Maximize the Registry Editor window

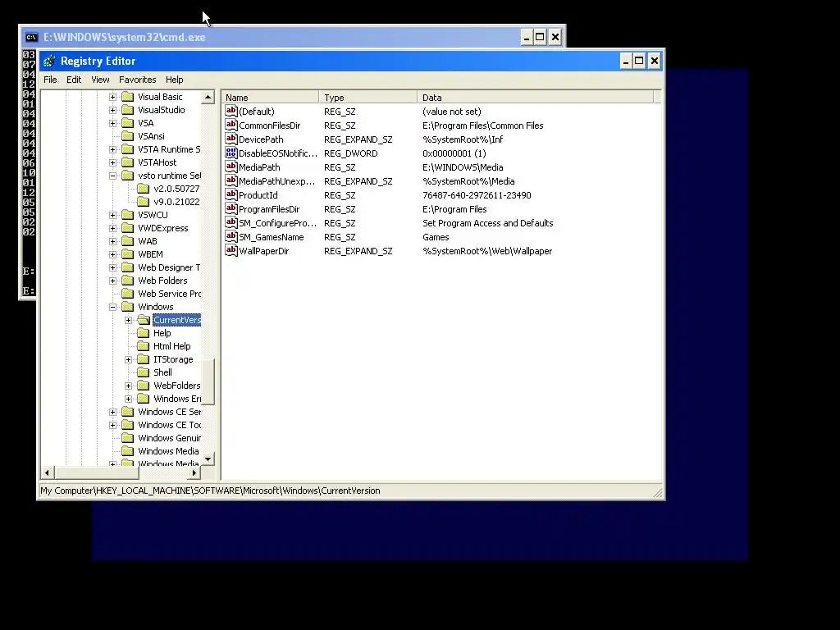pos(639,61)
